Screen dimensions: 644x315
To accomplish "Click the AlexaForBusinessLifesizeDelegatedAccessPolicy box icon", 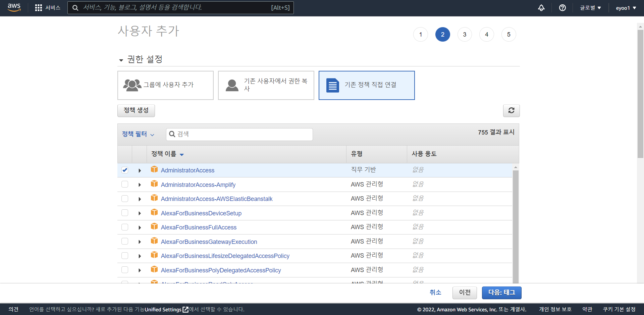I will (x=154, y=255).
